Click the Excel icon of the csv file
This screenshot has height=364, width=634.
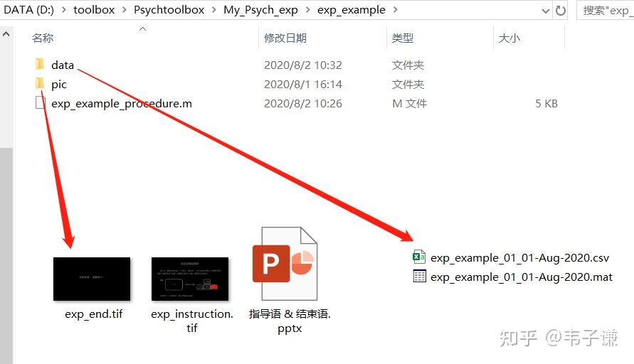click(419, 257)
